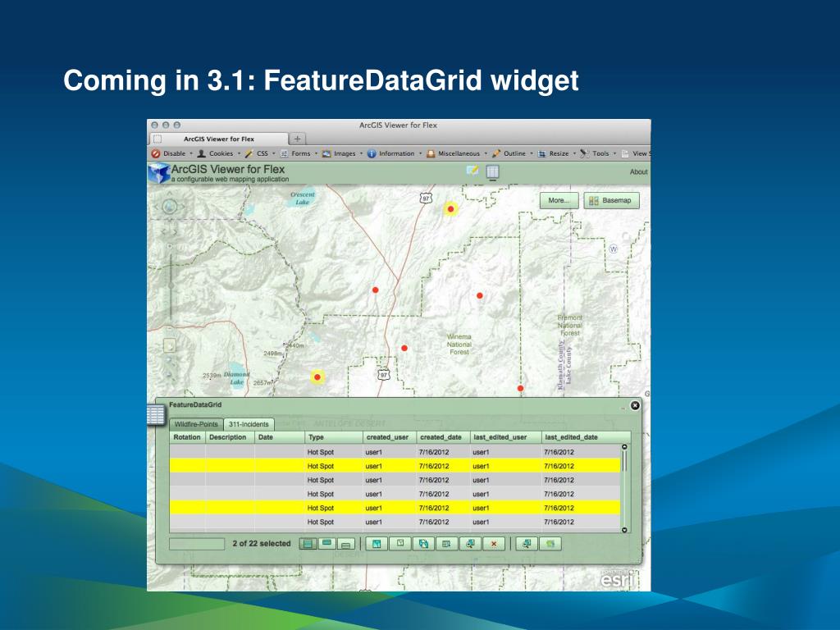Viewport: 840px width, 630px height.
Task: Click the Forms toolbar icon
Action: click(x=285, y=153)
